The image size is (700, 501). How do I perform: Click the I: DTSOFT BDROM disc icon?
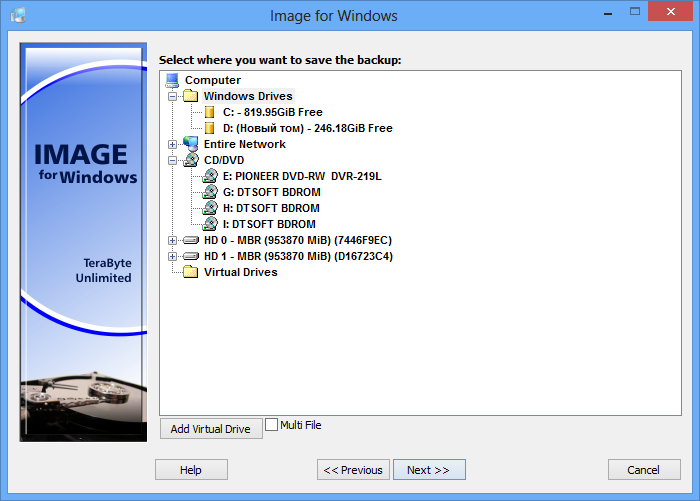pos(210,224)
